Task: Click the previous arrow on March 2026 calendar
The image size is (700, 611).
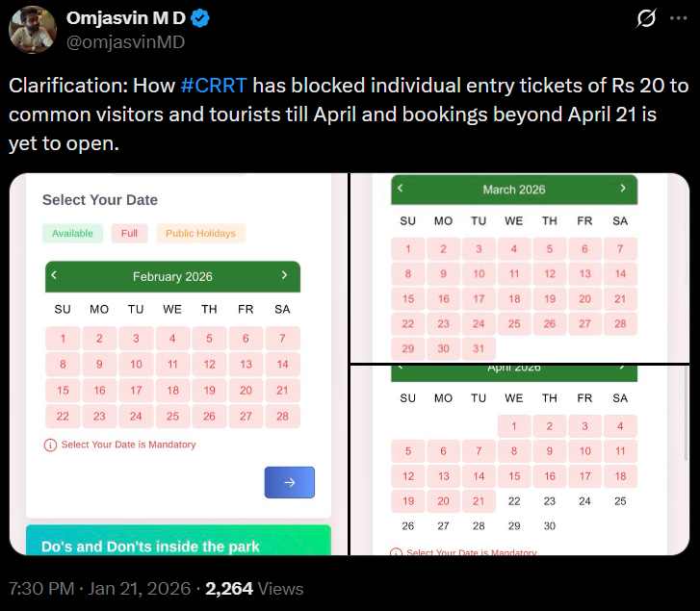Action: [x=401, y=189]
